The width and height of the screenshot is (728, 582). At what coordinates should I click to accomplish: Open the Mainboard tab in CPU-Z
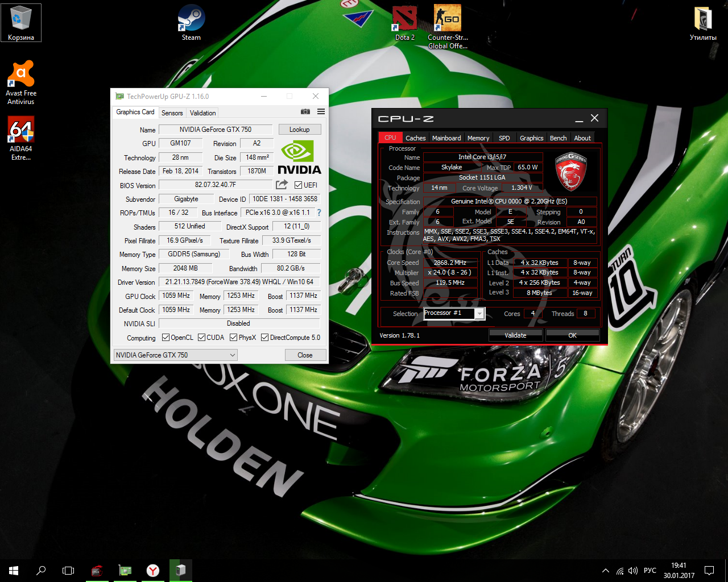pos(446,138)
